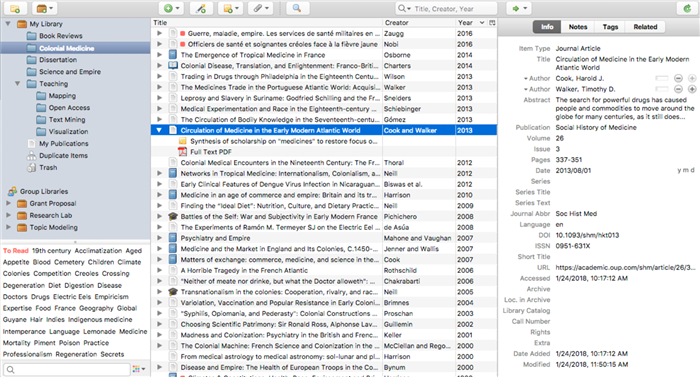Open the Full Text PDF attachment
Viewport: 700px width, 377px height.
pyautogui.click(x=211, y=152)
